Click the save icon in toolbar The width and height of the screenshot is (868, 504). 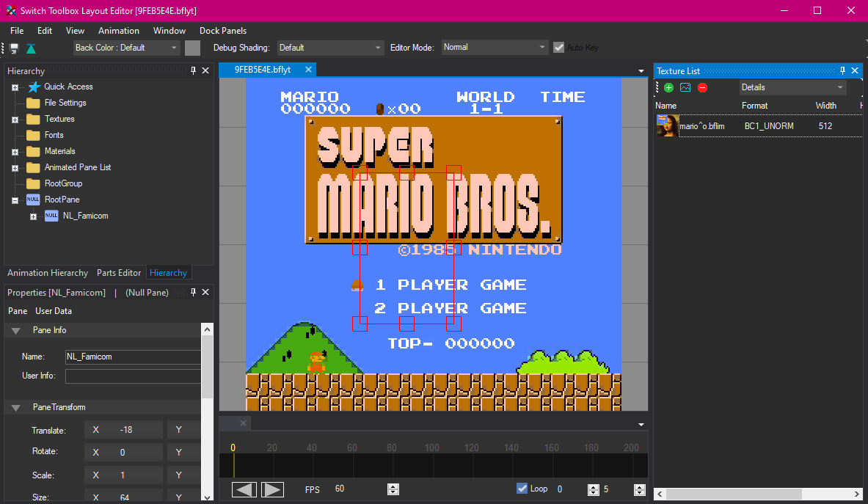point(15,48)
